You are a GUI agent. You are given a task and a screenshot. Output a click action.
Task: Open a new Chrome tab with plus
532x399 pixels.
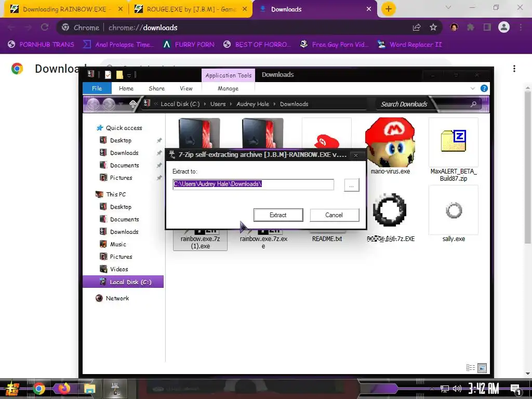point(389,9)
